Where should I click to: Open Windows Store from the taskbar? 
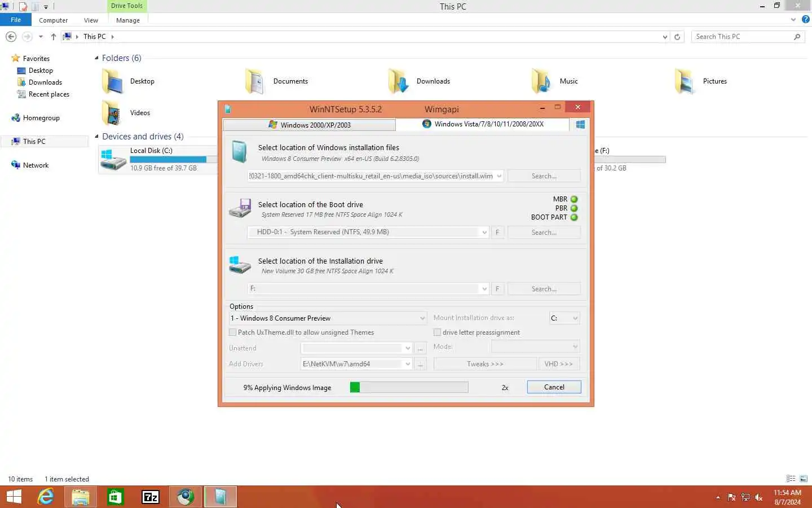click(116, 497)
